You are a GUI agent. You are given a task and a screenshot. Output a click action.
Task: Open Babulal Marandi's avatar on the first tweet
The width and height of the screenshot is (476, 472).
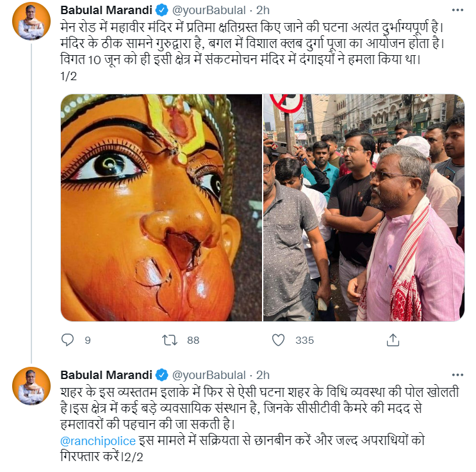pos(31,21)
